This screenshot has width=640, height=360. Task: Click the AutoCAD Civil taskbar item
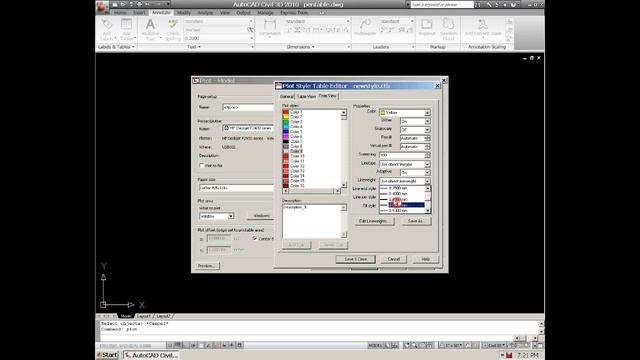coord(151,355)
